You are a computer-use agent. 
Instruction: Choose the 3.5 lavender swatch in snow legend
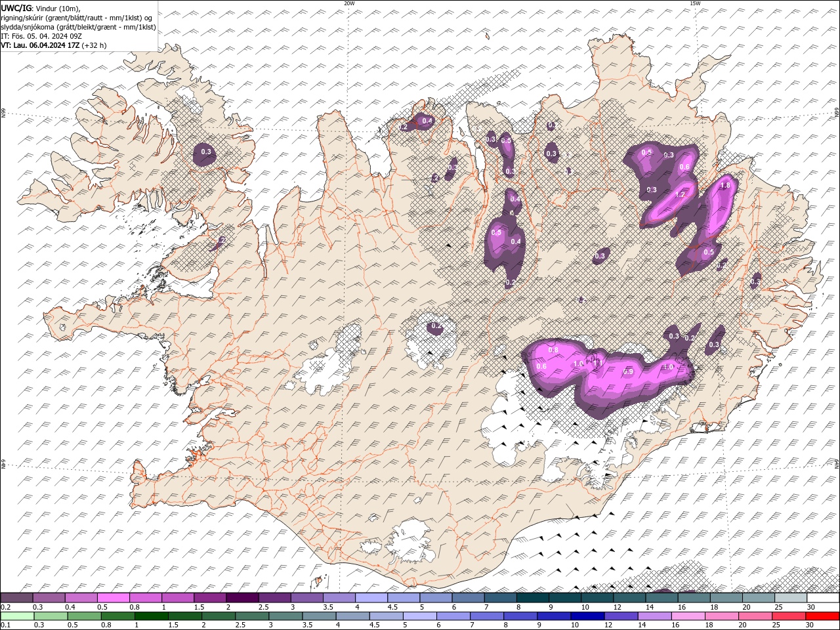339,597
